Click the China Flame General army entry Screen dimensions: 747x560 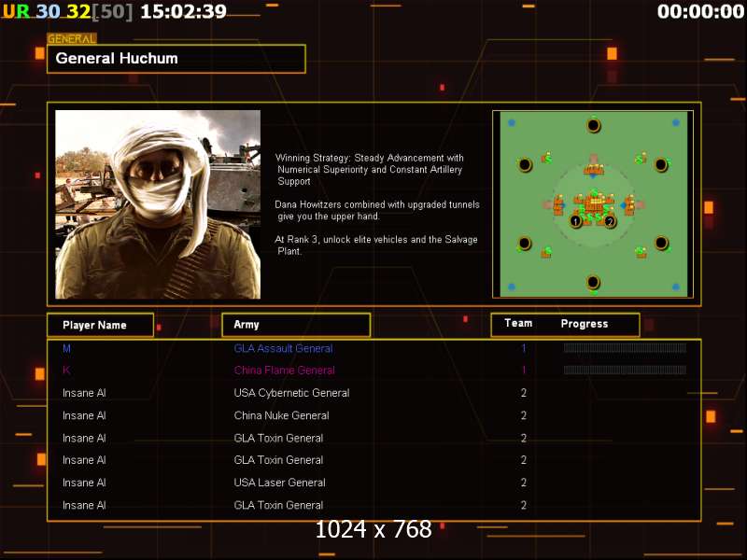tap(285, 371)
